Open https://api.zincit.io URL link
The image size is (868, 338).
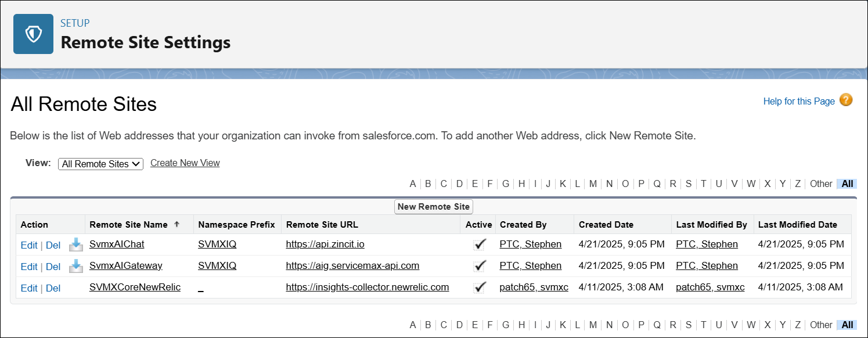click(325, 244)
